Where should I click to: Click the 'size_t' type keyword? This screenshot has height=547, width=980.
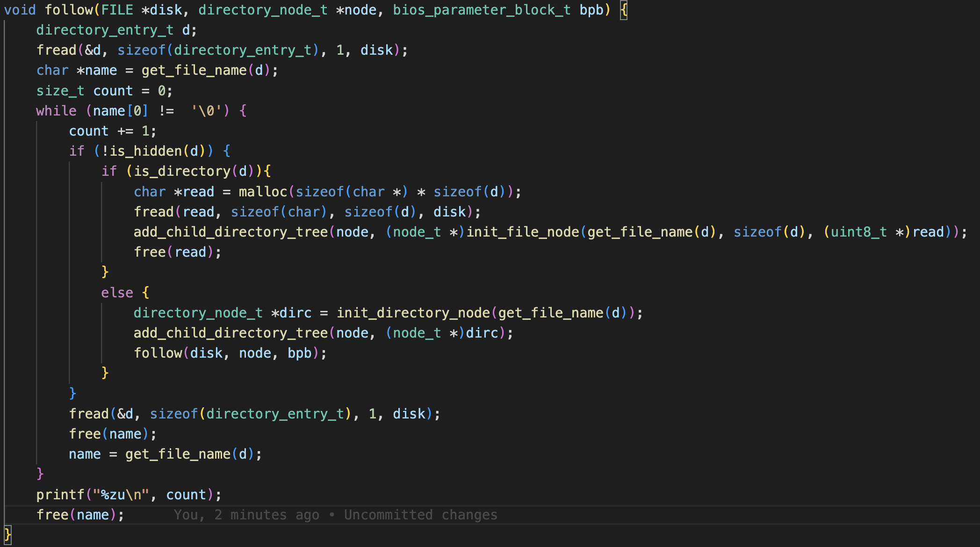(60, 91)
